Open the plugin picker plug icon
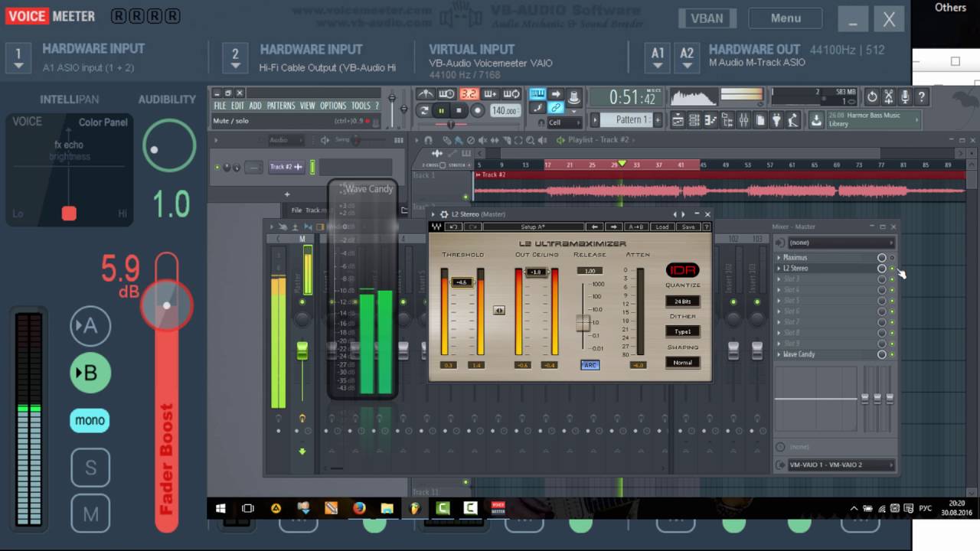980x551 pixels. [777, 120]
